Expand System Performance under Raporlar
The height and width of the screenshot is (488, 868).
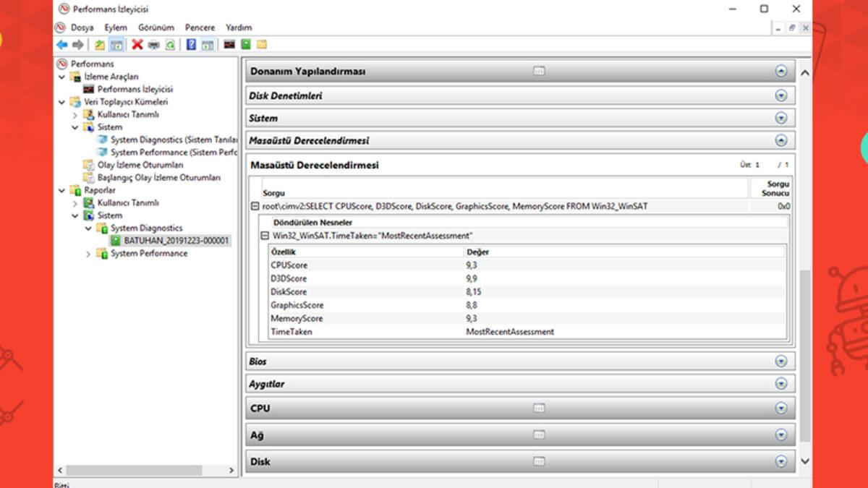click(x=88, y=254)
